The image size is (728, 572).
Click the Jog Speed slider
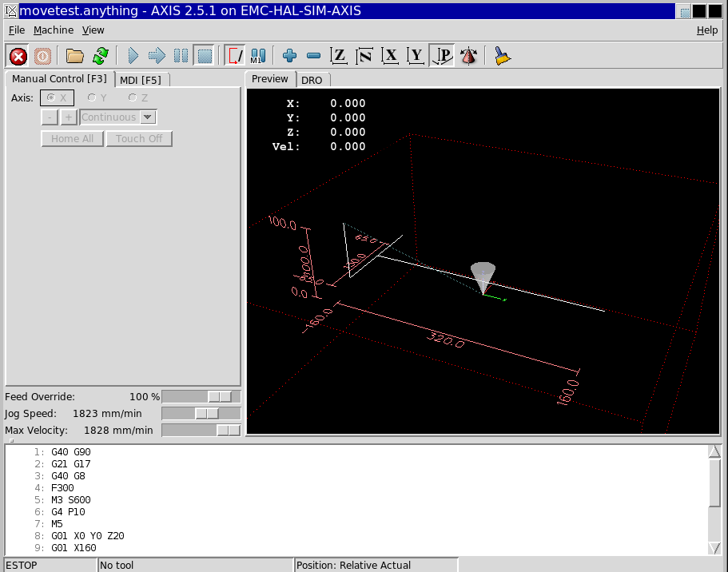pyautogui.click(x=201, y=413)
